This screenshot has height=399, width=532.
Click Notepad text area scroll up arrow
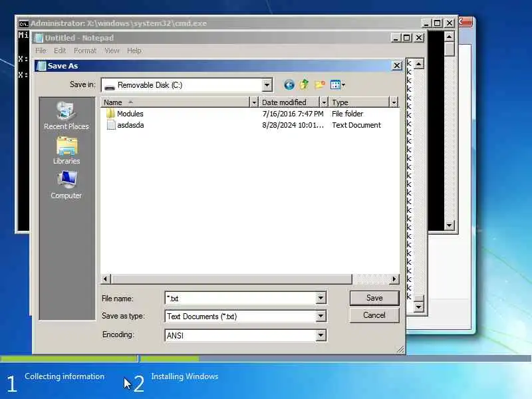point(419,63)
